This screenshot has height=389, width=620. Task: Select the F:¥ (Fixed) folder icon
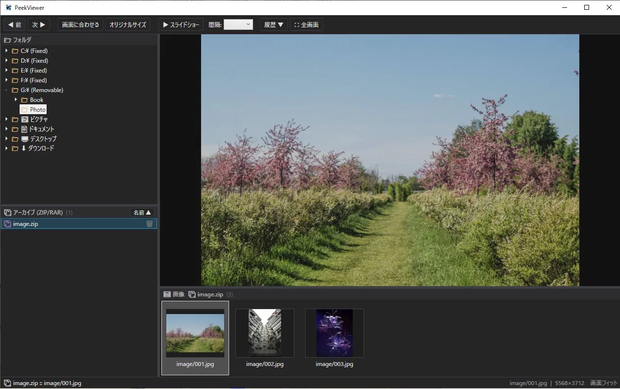tap(15, 80)
